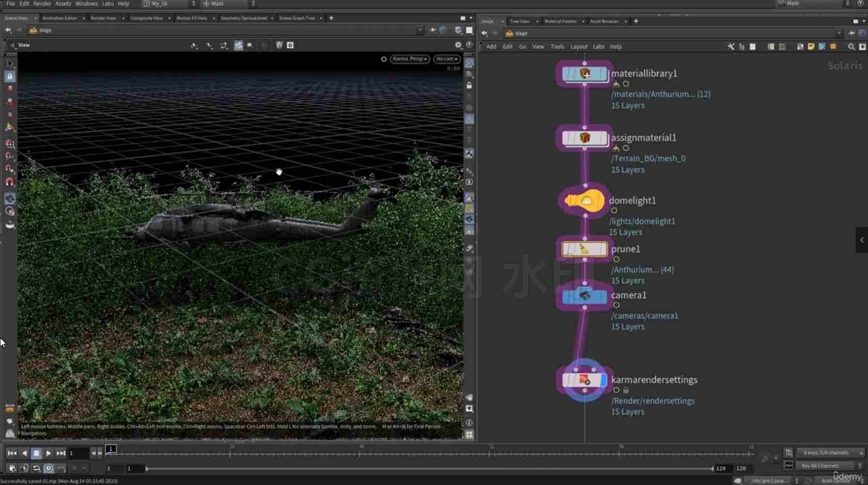Click the materiallibrary1 node icon
The height and width of the screenshot is (485, 868).
(x=584, y=74)
